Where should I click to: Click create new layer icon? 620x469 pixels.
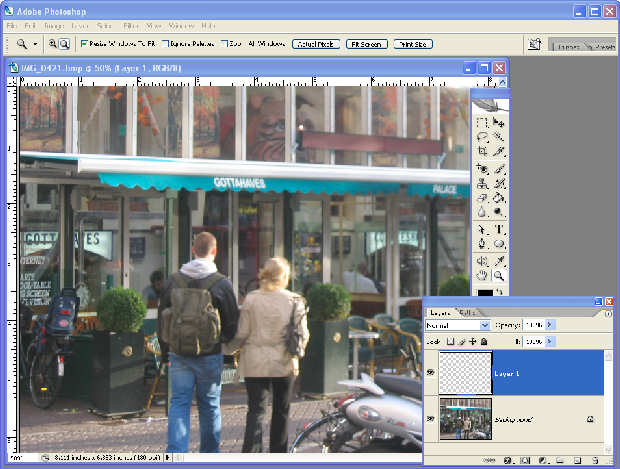tap(578, 460)
